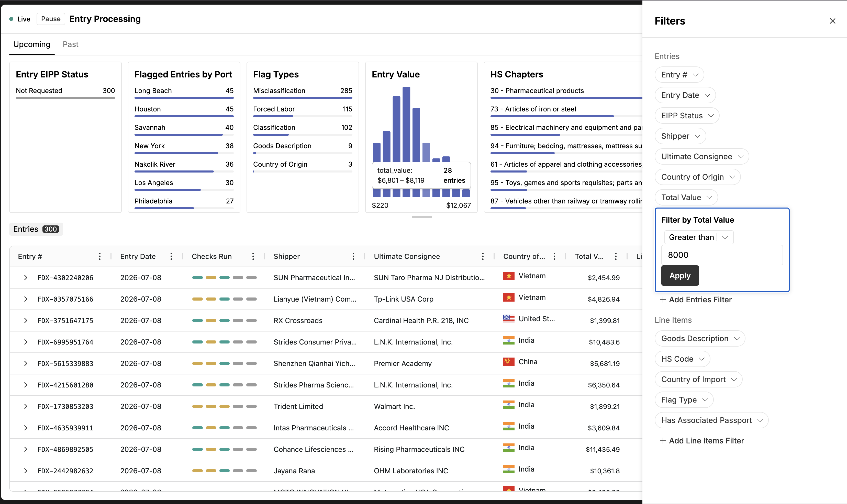Expand row FDX-2442982632
847x504 pixels.
[26, 471]
